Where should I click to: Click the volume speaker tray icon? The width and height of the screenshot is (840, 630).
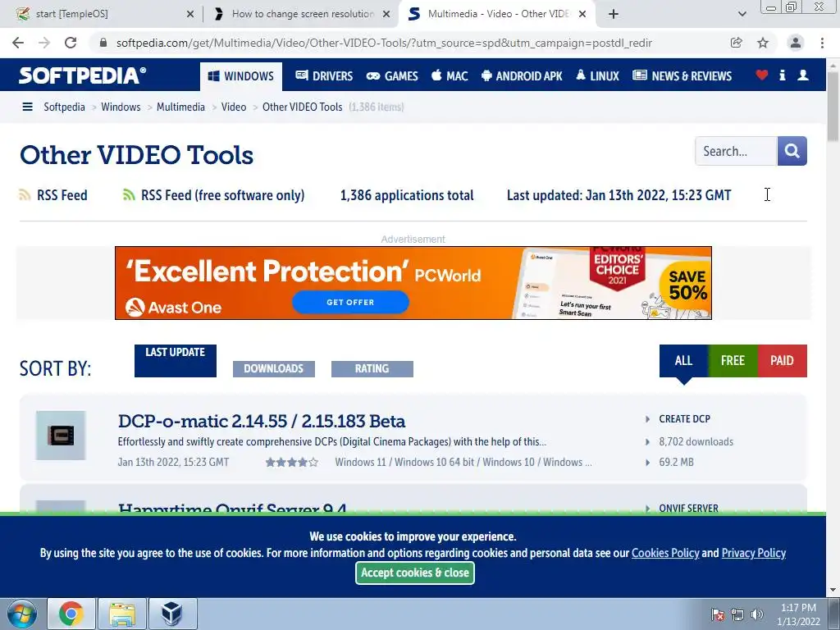click(x=756, y=614)
